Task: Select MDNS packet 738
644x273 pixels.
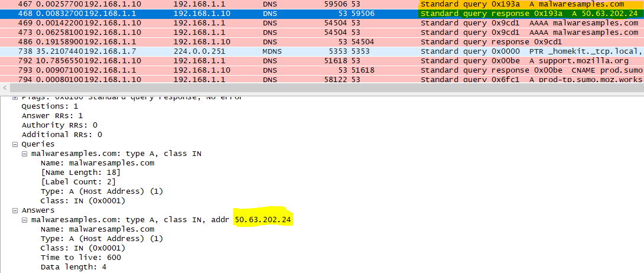Action: (x=322, y=51)
